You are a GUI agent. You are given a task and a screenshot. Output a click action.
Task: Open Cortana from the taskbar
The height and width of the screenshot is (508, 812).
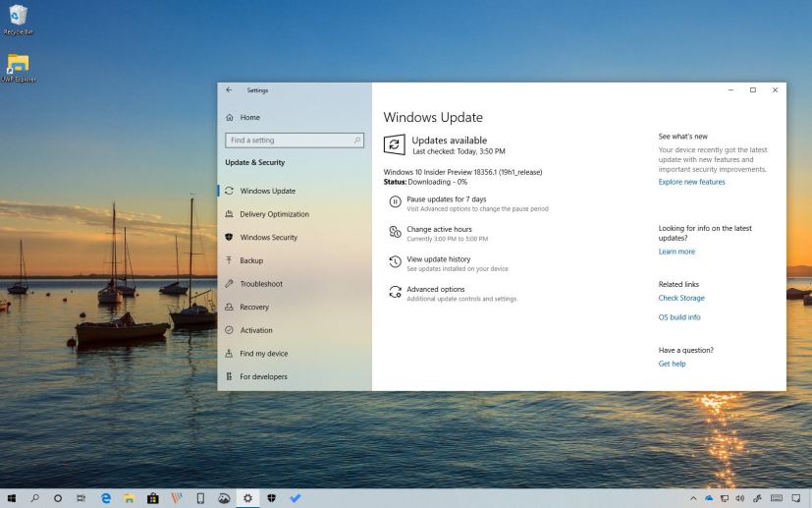click(58, 498)
